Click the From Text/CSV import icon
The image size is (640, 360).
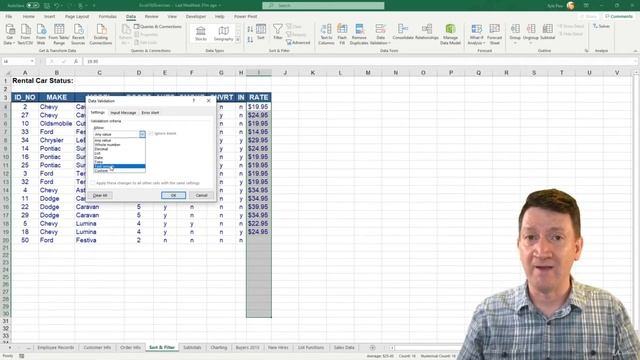(25, 34)
